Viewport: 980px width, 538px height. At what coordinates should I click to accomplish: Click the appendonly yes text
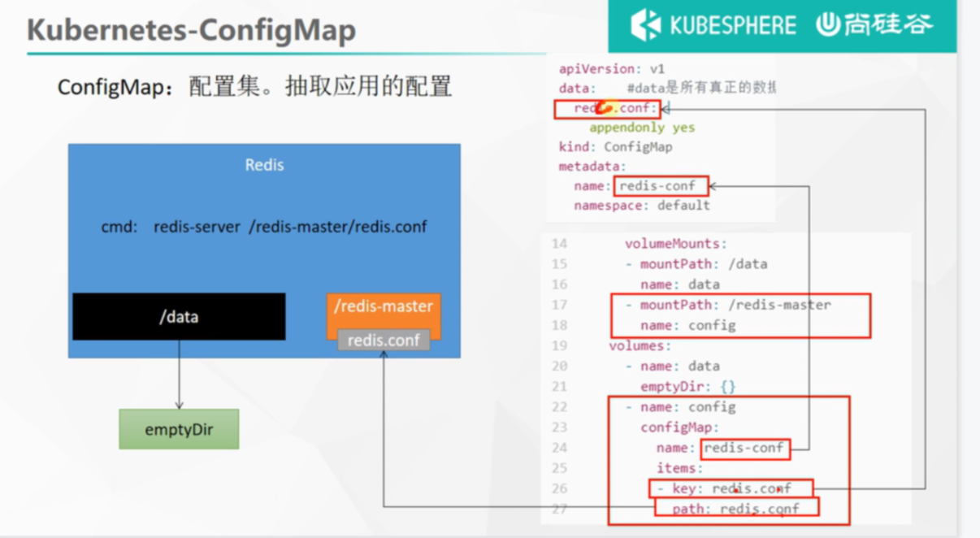(x=642, y=128)
